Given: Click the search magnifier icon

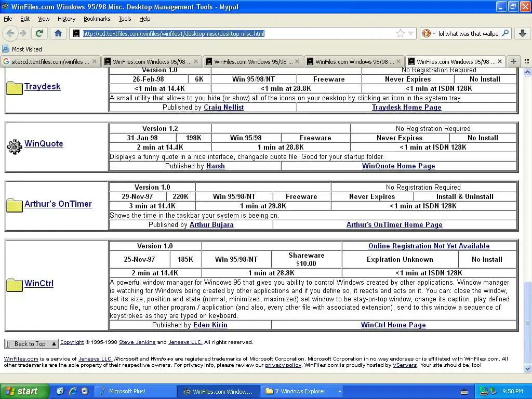Looking at the screenshot, I should coord(505,33).
